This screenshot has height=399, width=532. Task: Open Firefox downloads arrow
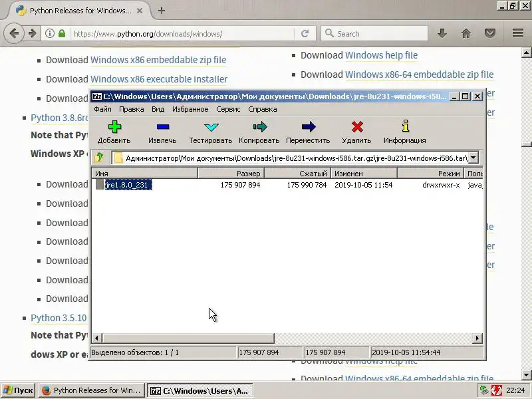click(442, 33)
